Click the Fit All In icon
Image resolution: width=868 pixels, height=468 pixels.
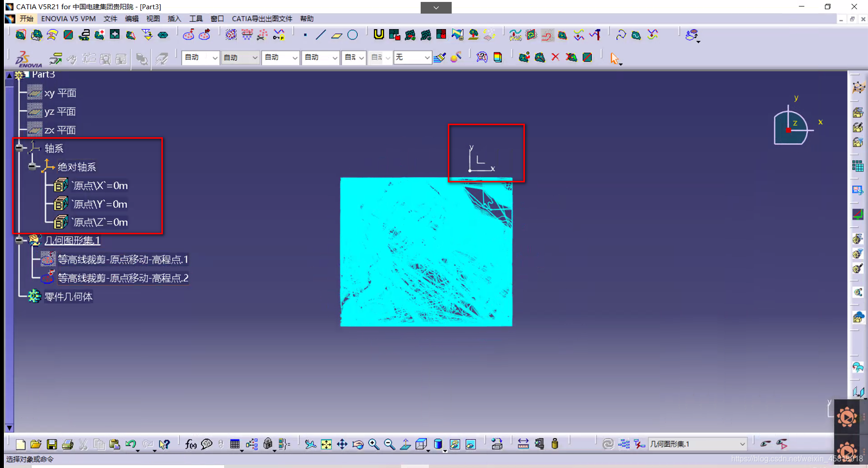click(x=326, y=444)
